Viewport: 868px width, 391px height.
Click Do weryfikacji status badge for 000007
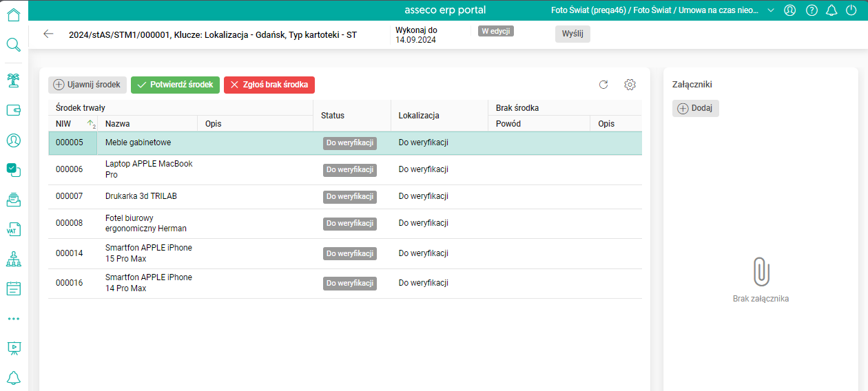[x=350, y=197]
